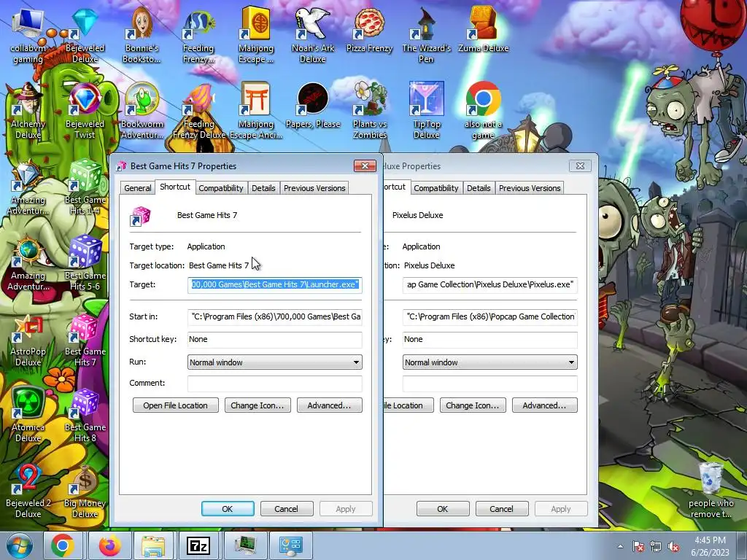Select the Atomica Deluxe desktop shortcut
This screenshot has width=747, height=560.
pyautogui.click(x=28, y=415)
